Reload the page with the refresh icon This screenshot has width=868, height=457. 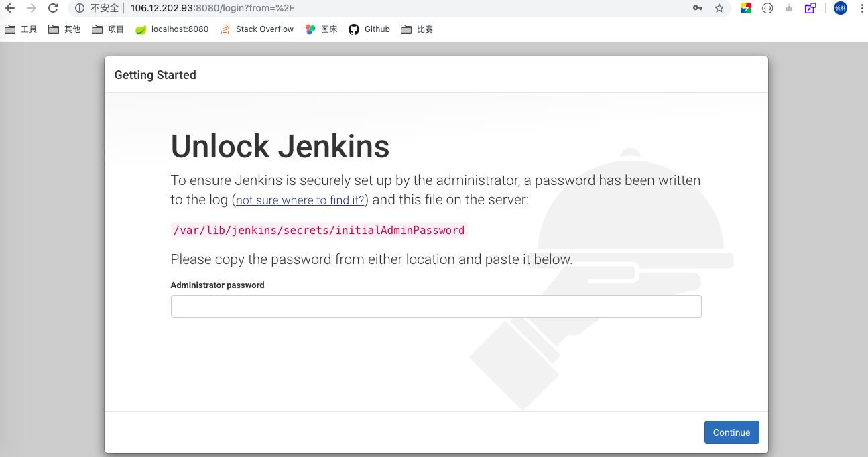[53, 9]
